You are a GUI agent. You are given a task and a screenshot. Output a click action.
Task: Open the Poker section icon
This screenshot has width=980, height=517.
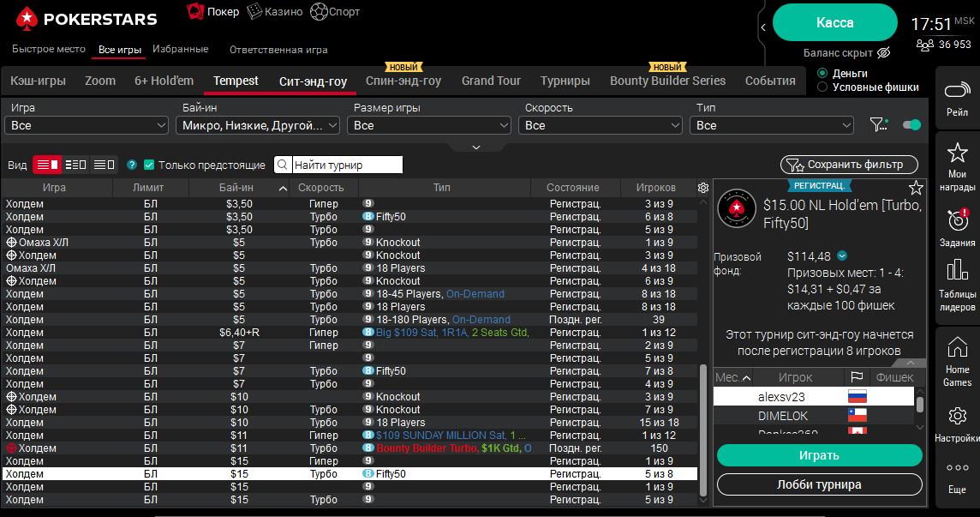click(195, 11)
